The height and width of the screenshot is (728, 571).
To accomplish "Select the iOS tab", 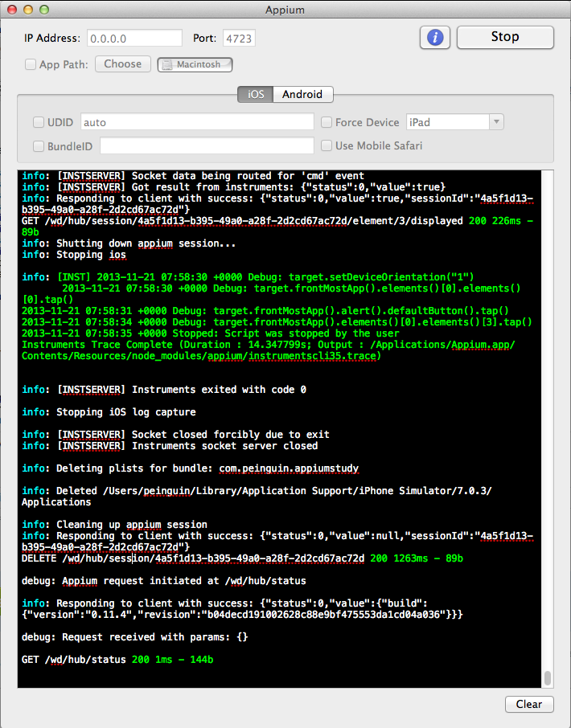I will pyautogui.click(x=256, y=94).
